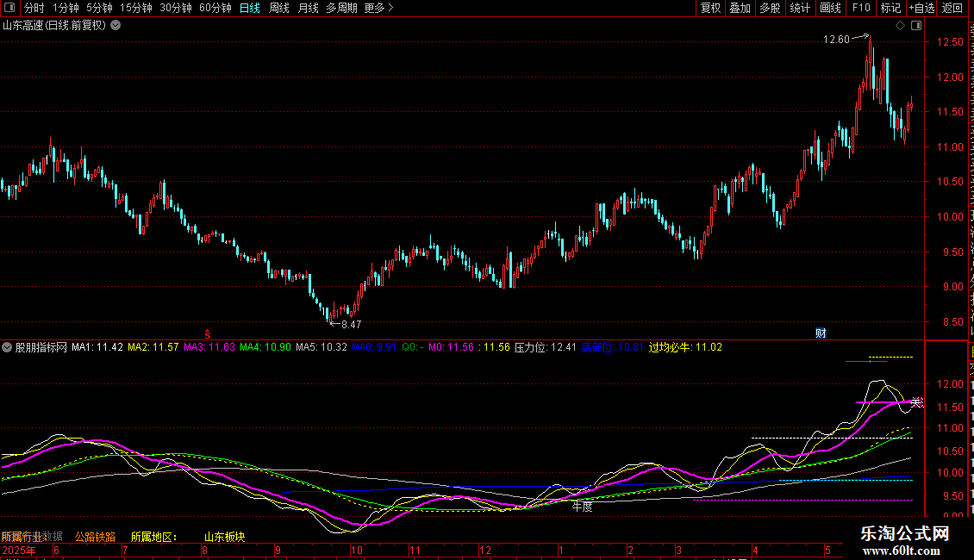Open the 统计 statistics tool
Screen dimensions: 974x560
pos(799,8)
